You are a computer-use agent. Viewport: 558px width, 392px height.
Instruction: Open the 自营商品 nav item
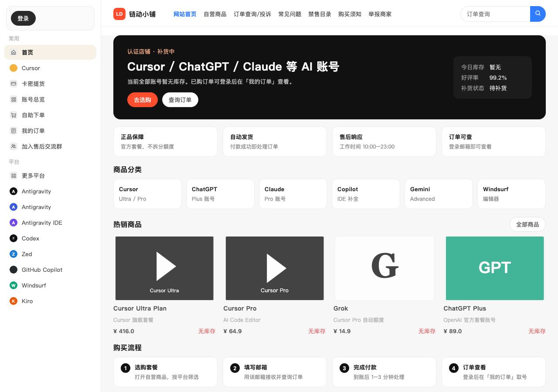coord(215,14)
